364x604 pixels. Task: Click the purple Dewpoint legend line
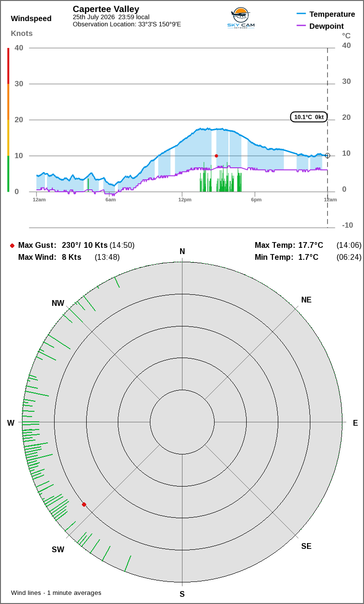[x=301, y=26]
